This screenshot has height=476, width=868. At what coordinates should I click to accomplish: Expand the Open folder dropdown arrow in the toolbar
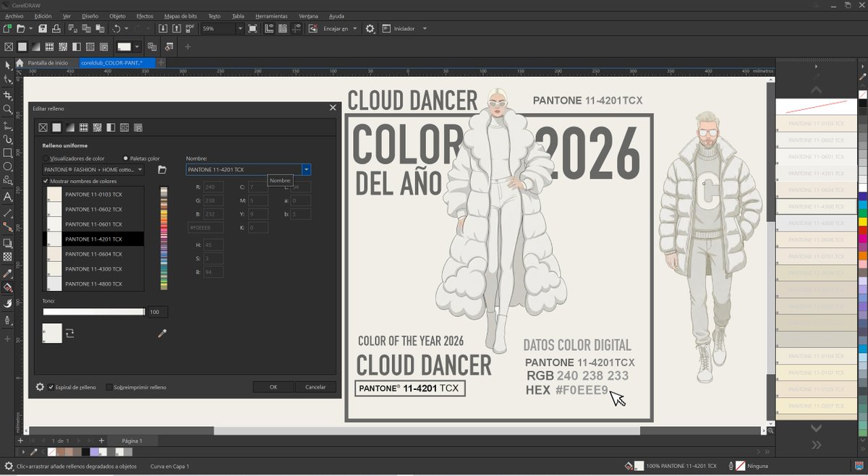click(x=30, y=28)
